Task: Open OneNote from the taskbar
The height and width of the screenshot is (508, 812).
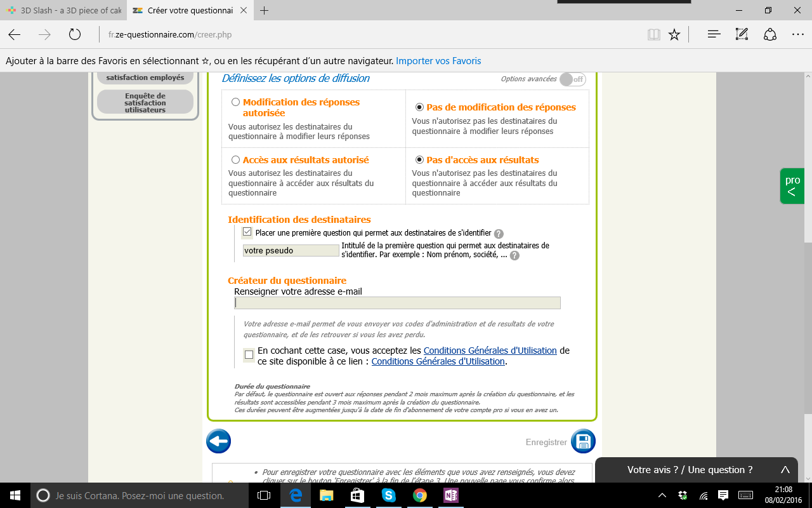Action: click(x=451, y=495)
